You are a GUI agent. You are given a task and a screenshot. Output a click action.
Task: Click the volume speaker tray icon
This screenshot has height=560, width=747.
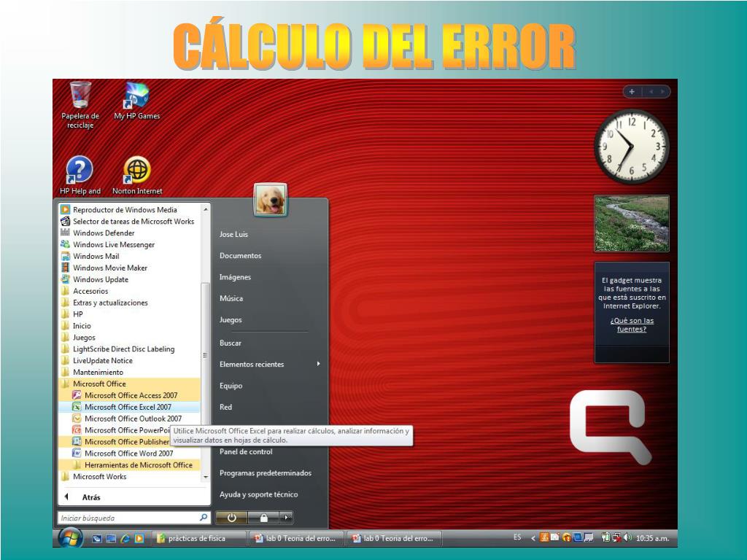click(627, 537)
